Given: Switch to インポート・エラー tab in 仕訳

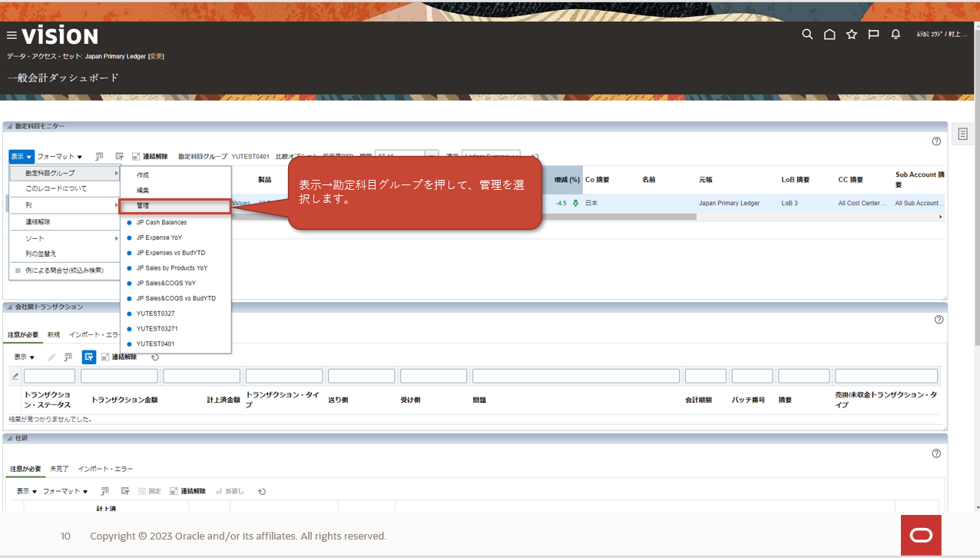Looking at the screenshot, I should (105, 469).
